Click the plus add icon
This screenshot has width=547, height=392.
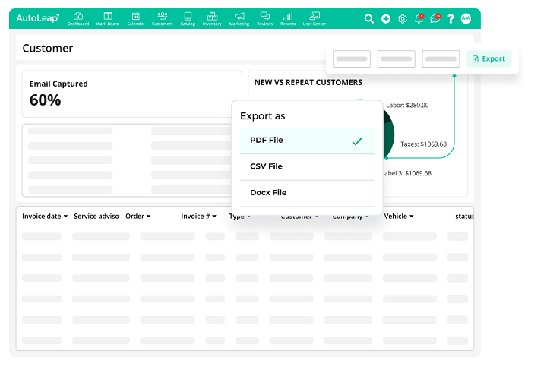386,19
